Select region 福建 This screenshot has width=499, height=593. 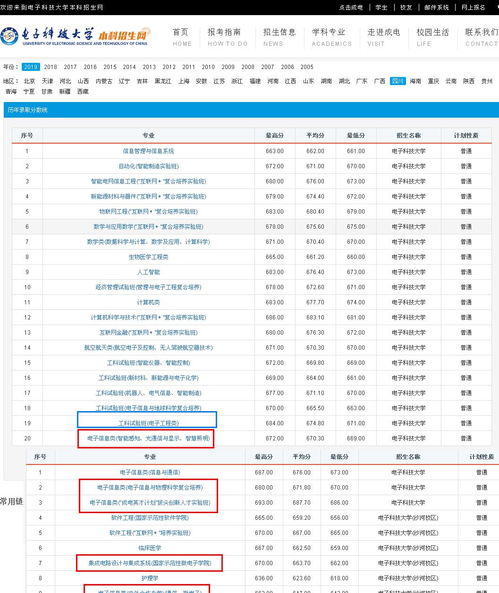click(x=255, y=81)
